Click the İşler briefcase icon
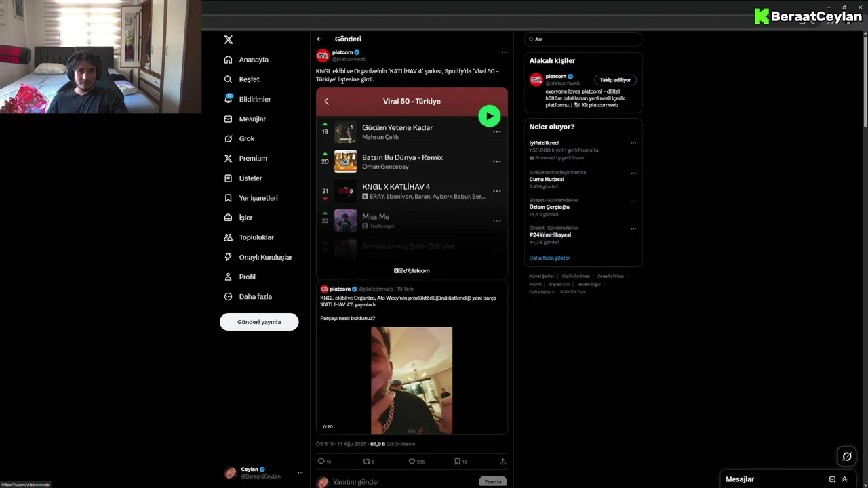 tap(229, 218)
